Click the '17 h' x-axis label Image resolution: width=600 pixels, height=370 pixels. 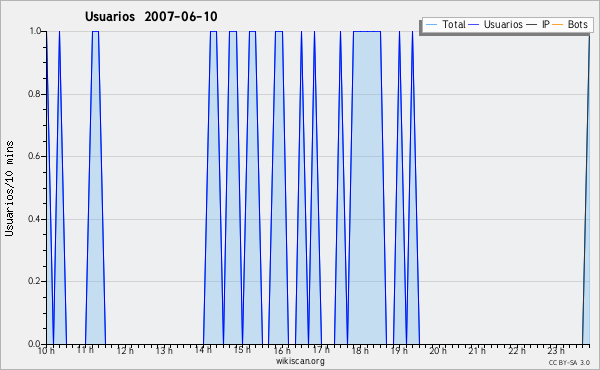pyautogui.click(x=321, y=350)
